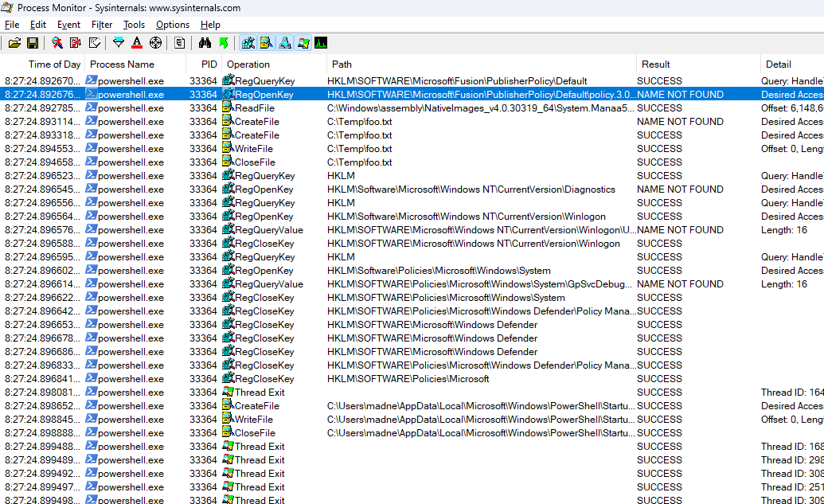
Task: Select the Include Process From Window crosshair icon
Action: coord(155,43)
